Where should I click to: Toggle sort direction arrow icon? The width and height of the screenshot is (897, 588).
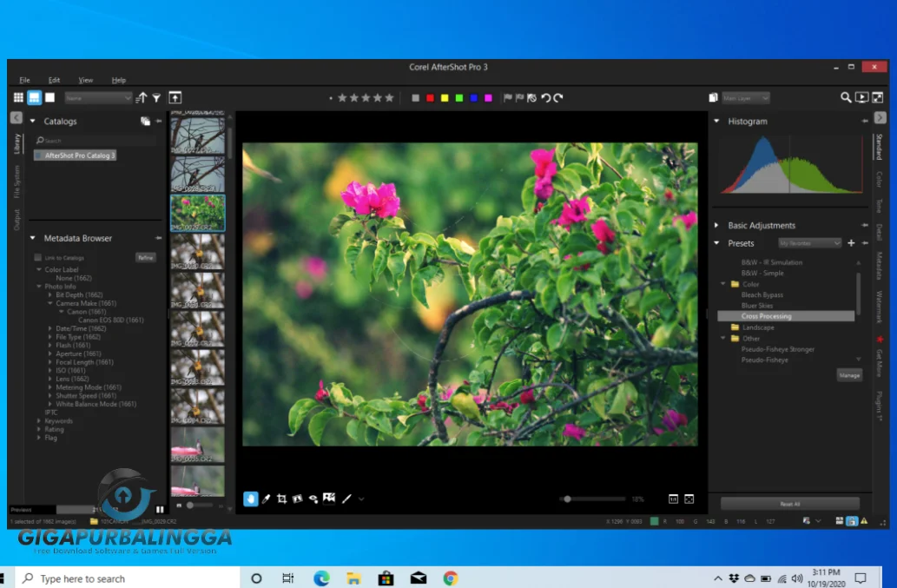point(142,98)
